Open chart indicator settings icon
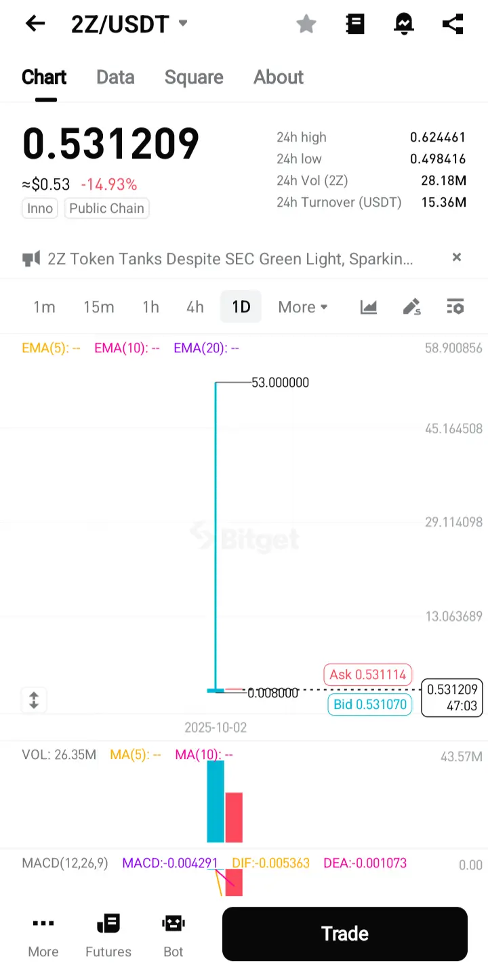 click(x=455, y=307)
